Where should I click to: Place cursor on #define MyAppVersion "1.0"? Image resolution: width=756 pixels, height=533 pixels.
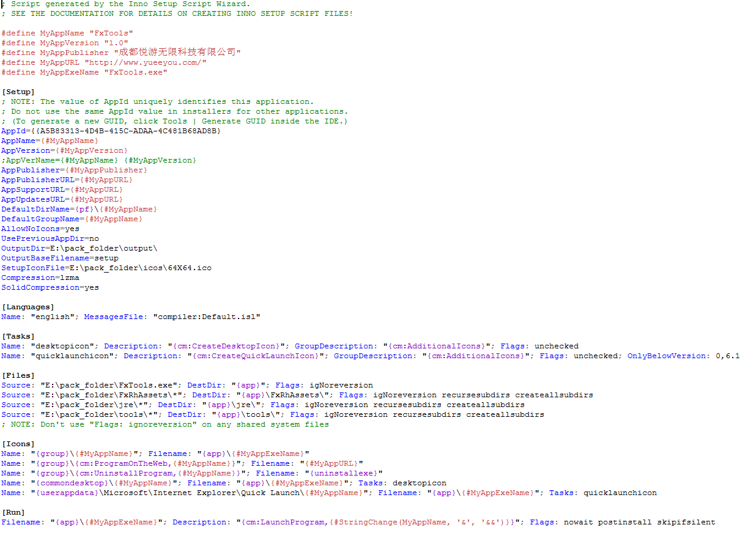click(65, 43)
